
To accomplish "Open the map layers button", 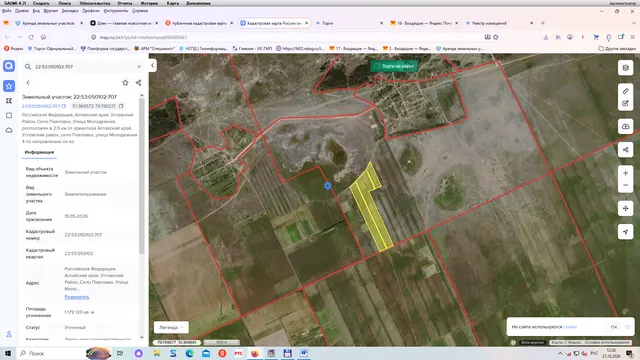I will tap(625, 68).
